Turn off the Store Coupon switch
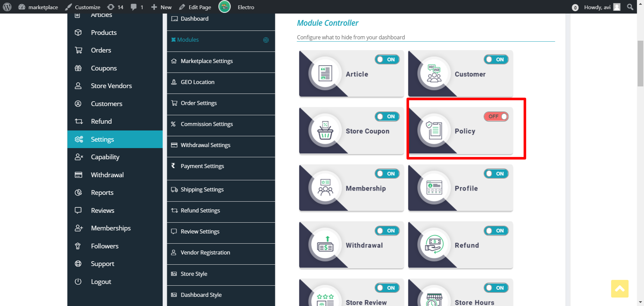The height and width of the screenshot is (306, 644). [387, 117]
